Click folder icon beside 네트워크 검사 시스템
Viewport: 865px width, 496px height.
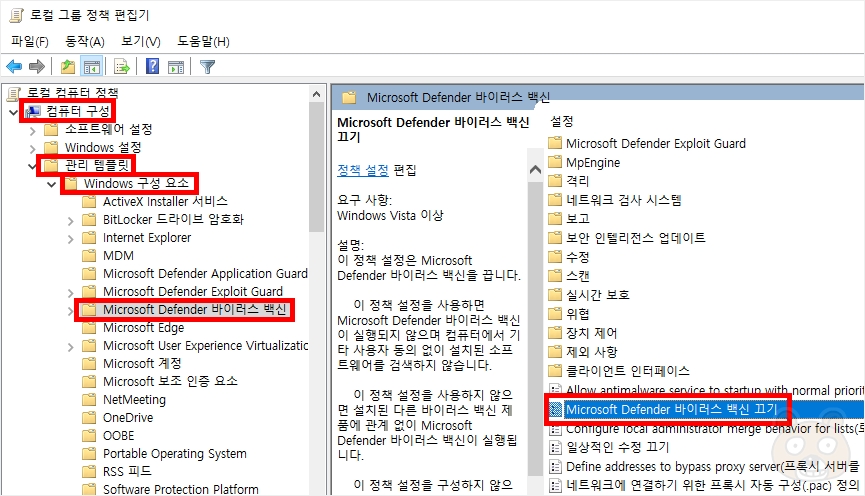pos(555,200)
